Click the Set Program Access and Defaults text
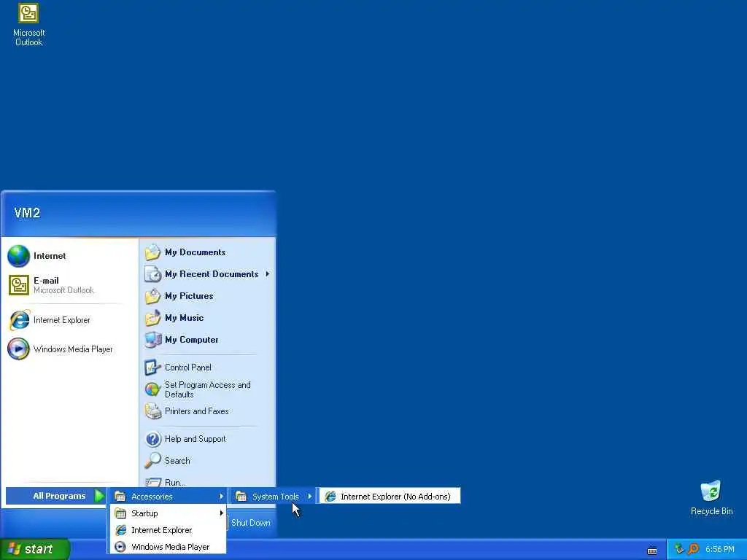 click(x=207, y=389)
